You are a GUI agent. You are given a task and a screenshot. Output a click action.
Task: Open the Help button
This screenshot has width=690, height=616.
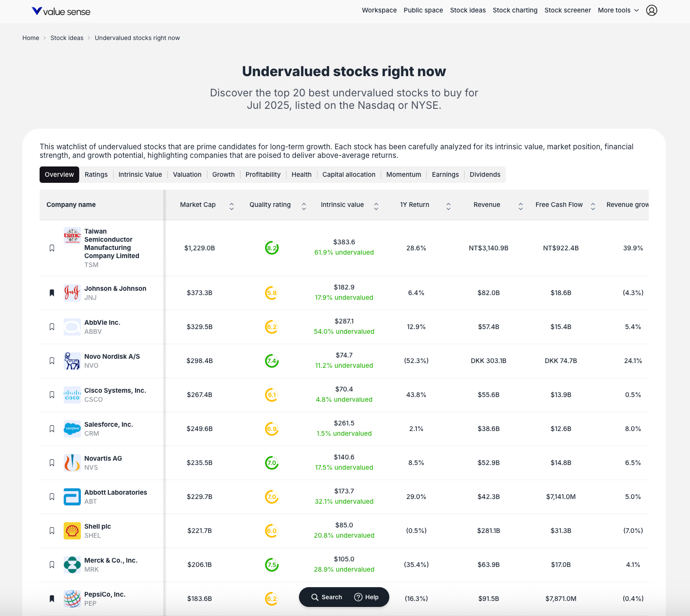click(x=367, y=597)
